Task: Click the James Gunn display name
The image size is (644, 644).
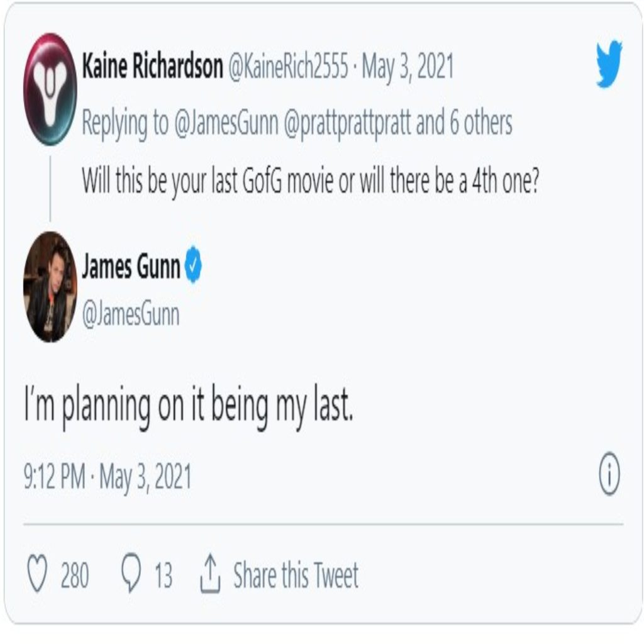Action: (131, 269)
